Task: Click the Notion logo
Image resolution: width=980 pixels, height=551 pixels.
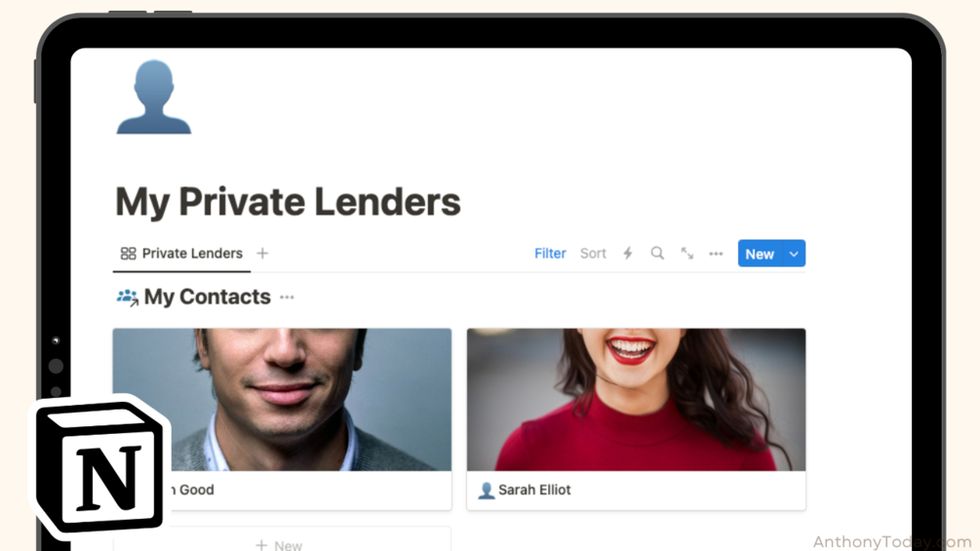Action: (x=99, y=465)
